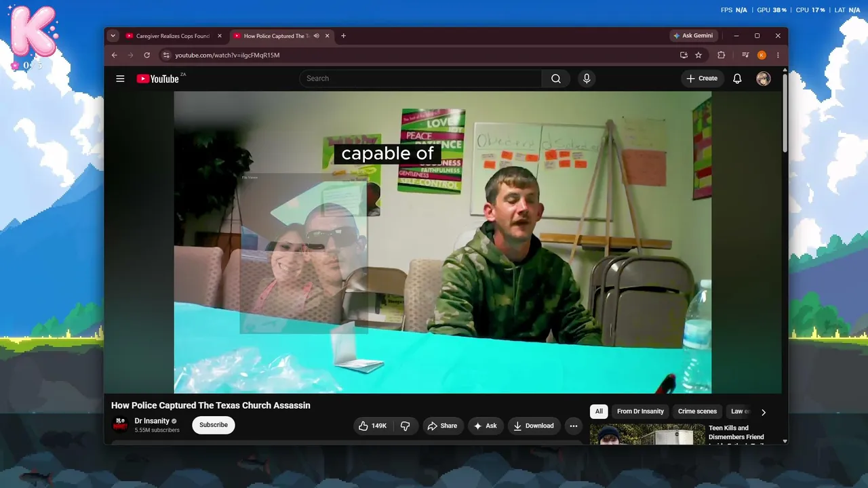Start voice search with the microphone

587,79
